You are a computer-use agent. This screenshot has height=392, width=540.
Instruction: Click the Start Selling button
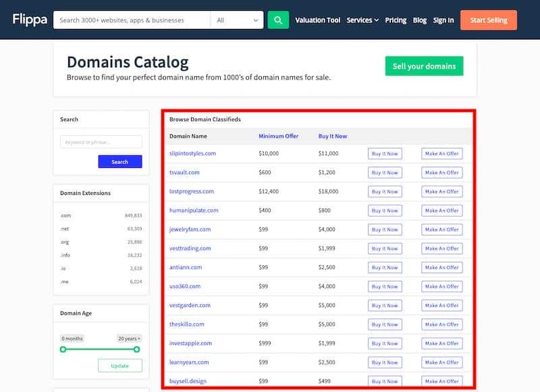pos(488,20)
